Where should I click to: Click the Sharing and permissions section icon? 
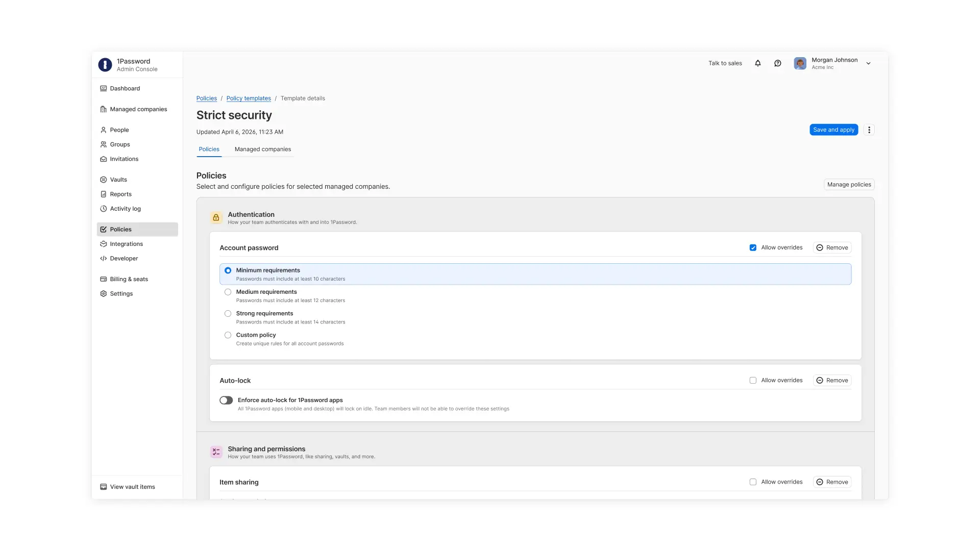coord(216,452)
